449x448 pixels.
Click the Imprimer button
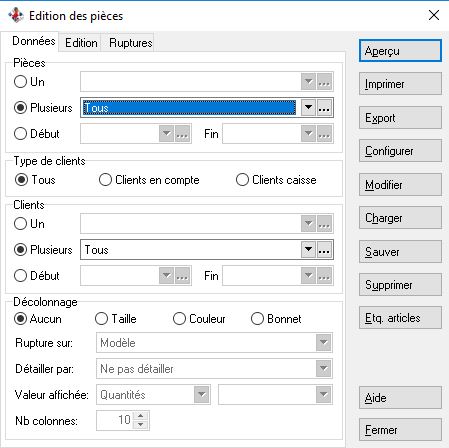(400, 84)
